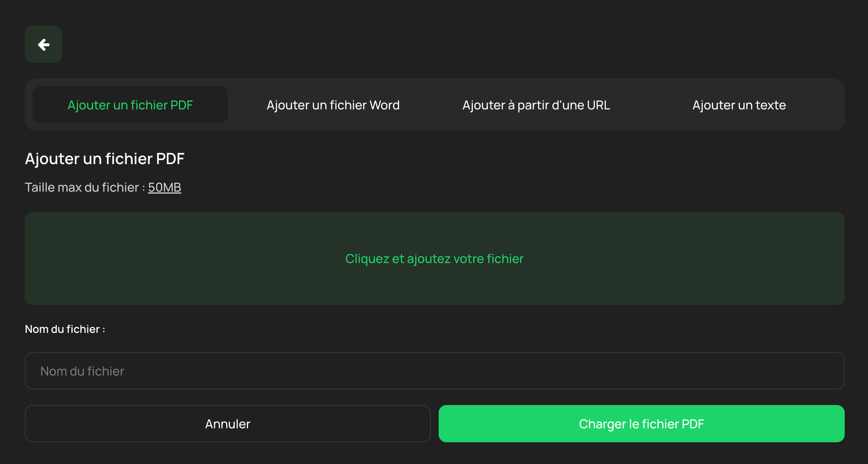Viewport: 868px width, 464px height.
Task: Click the back arrow icon
Action: 43,45
